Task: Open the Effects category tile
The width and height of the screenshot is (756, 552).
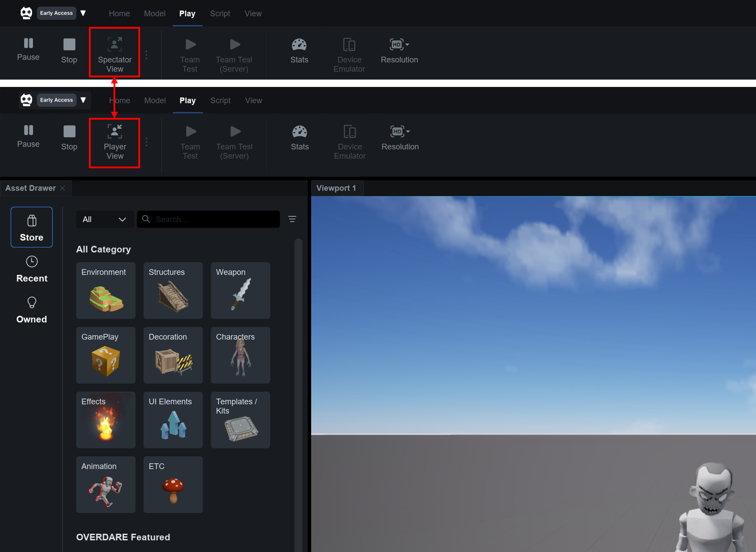Action: pyautogui.click(x=105, y=420)
